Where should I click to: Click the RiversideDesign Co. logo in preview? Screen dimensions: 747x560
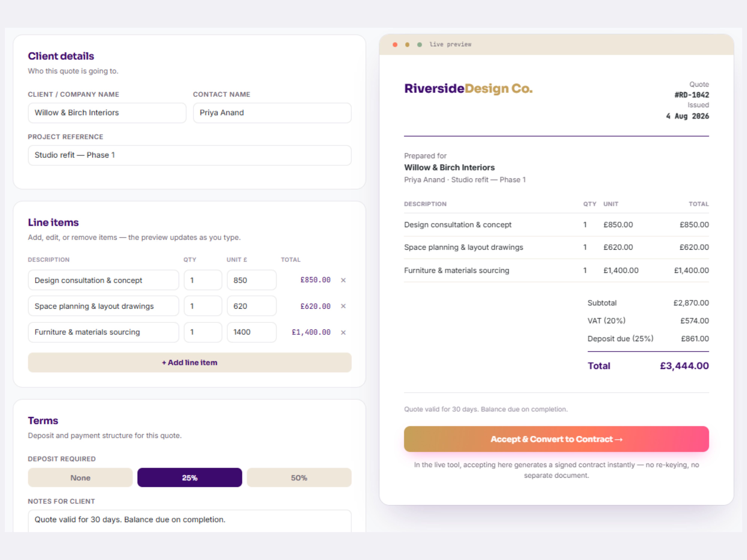(468, 88)
